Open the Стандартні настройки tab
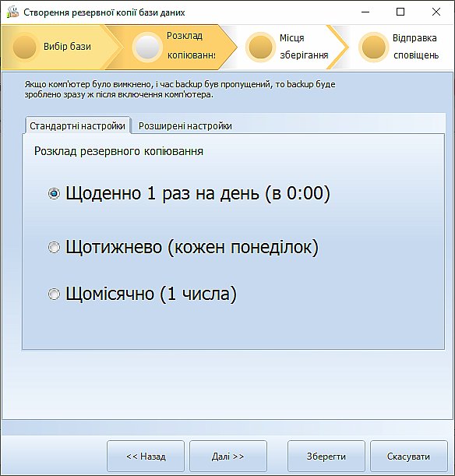The height and width of the screenshot is (476, 455). coord(77,125)
